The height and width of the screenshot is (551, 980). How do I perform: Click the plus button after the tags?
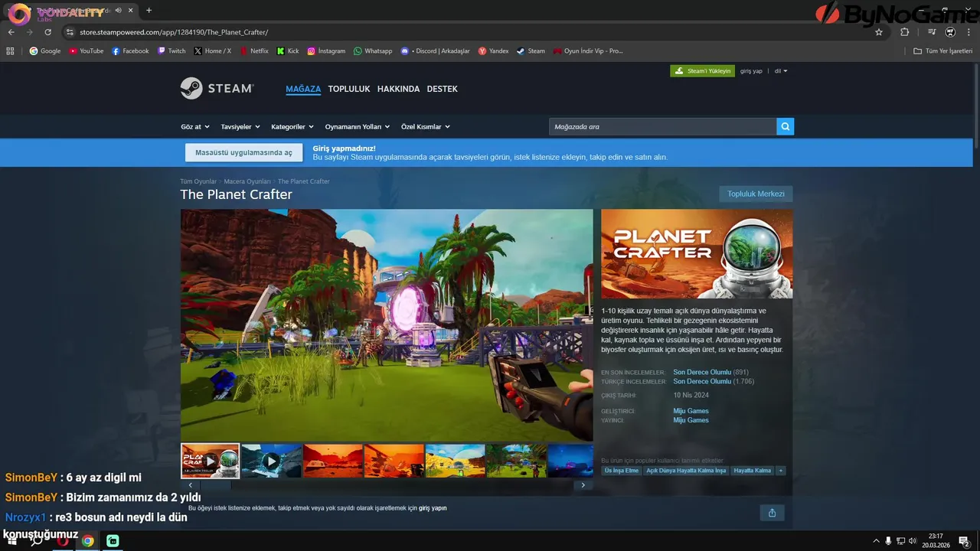[x=781, y=471]
